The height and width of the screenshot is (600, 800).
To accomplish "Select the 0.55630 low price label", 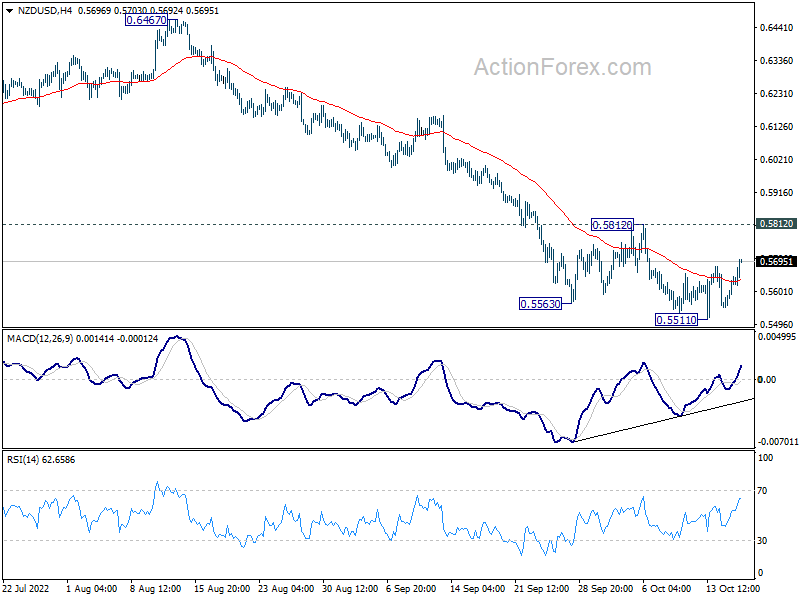I will pos(540,304).
